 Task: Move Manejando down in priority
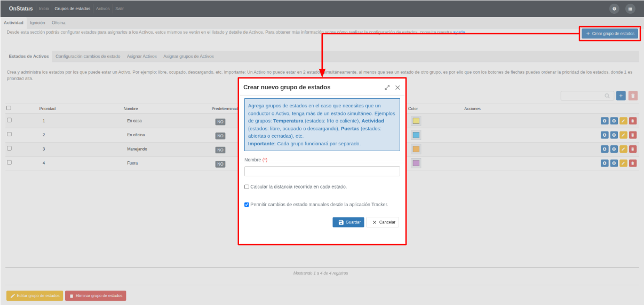[605, 149]
